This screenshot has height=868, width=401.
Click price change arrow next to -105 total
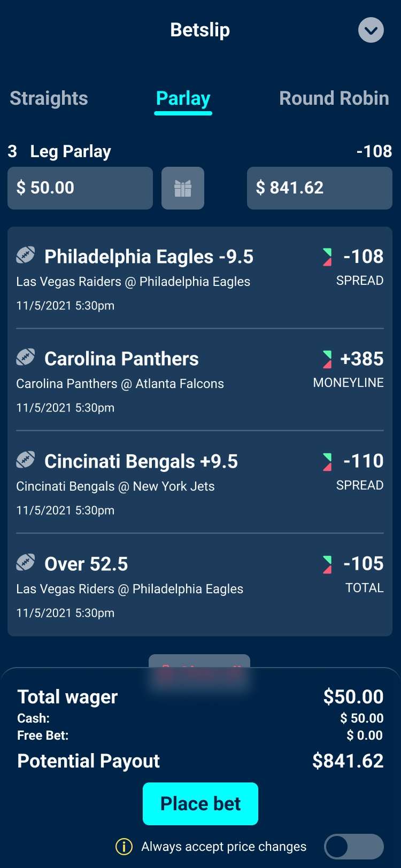point(327,564)
